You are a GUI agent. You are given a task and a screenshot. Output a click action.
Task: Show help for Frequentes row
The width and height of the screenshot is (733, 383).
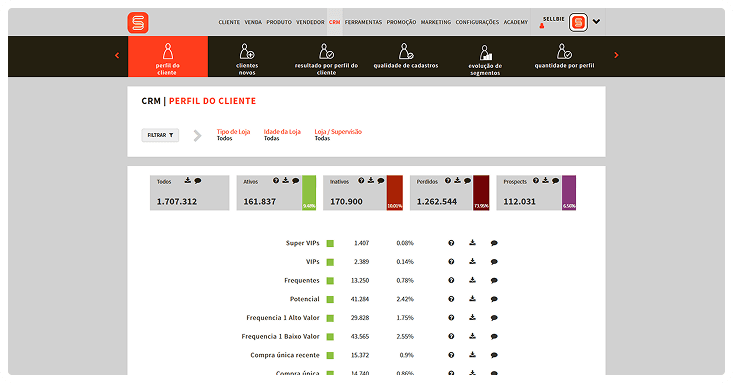coord(451,281)
